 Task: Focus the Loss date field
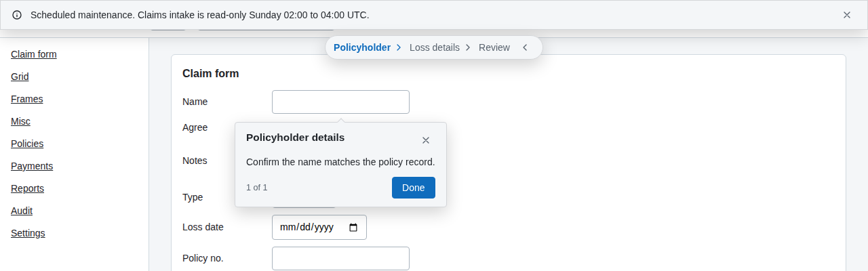319,228
